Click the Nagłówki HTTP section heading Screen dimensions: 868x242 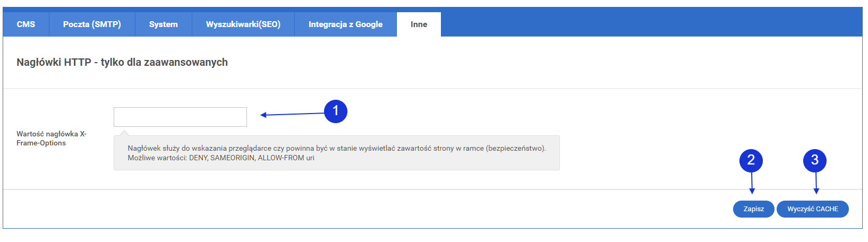[x=122, y=62]
